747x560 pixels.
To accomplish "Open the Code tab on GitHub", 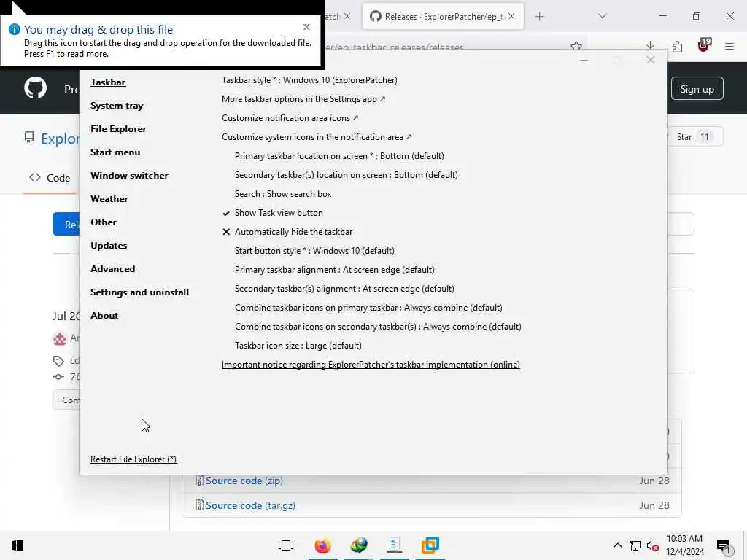I will click(50, 178).
